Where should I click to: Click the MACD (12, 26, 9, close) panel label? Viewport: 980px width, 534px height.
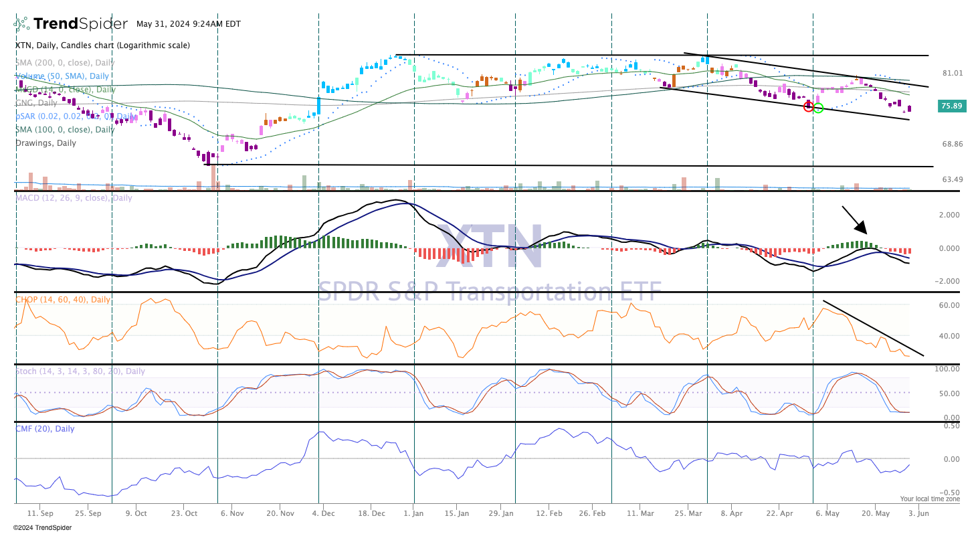(74, 198)
